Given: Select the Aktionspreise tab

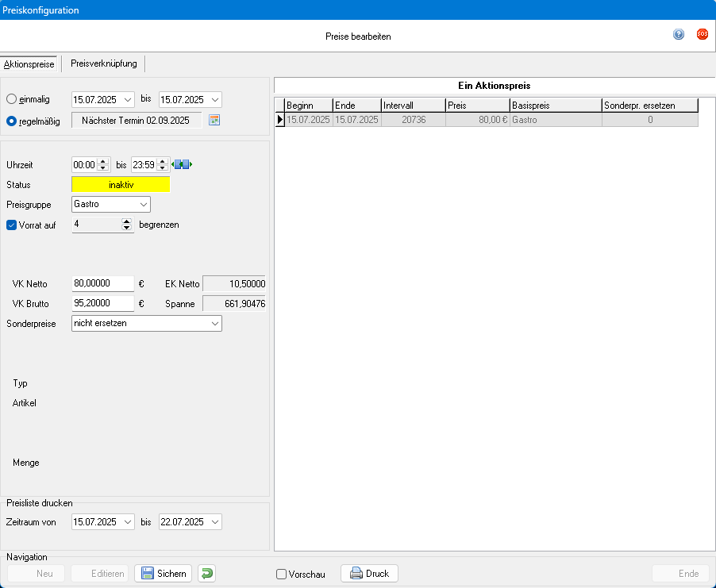Looking at the screenshot, I should tap(29, 63).
